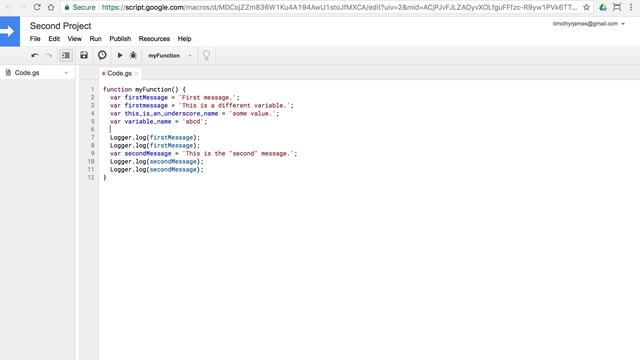The width and height of the screenshot is (640, 360).
Task: Rename the Second Project title
Action: click(60, 26)
